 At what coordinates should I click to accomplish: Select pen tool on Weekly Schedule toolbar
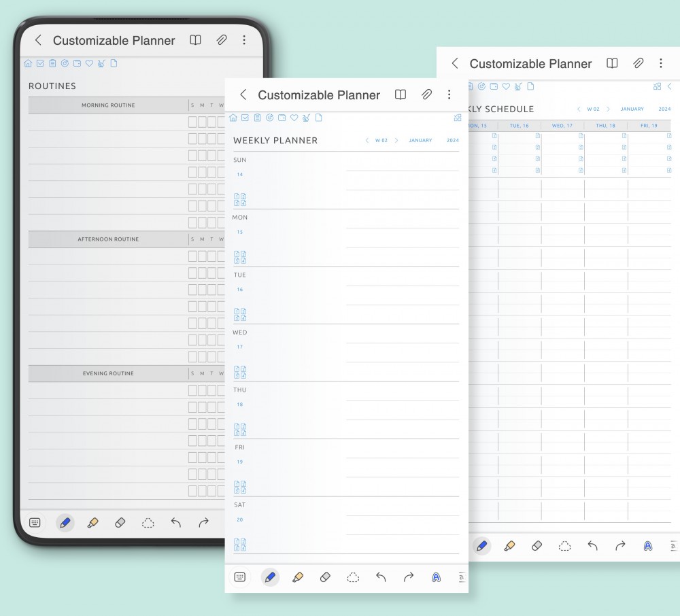point(482,546)
